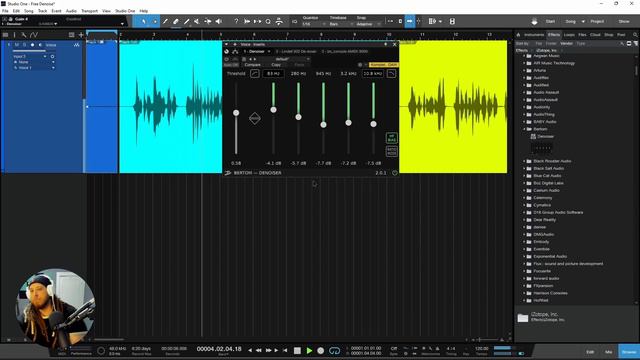Click the high-shelf curve button beside 10.8 kHz
This screenshot has height=360, width=640.
click(391, 73)
